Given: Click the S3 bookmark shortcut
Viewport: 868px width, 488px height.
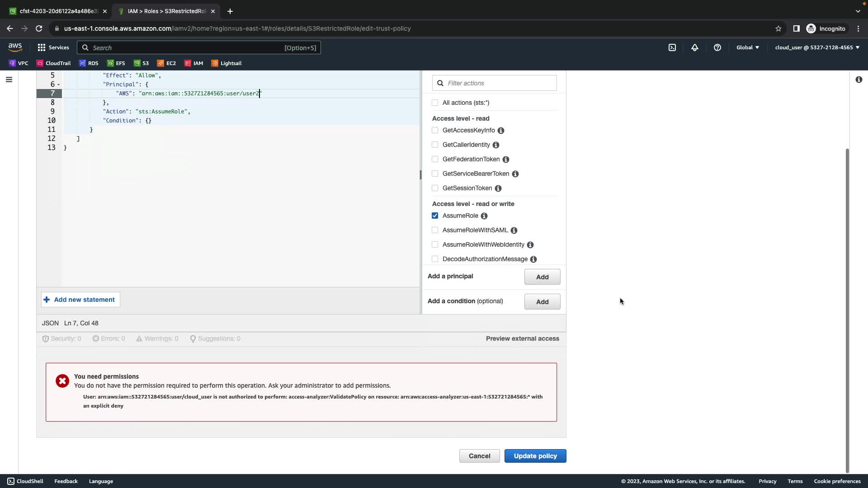Looking at the screenshot, I should point(142,63).
